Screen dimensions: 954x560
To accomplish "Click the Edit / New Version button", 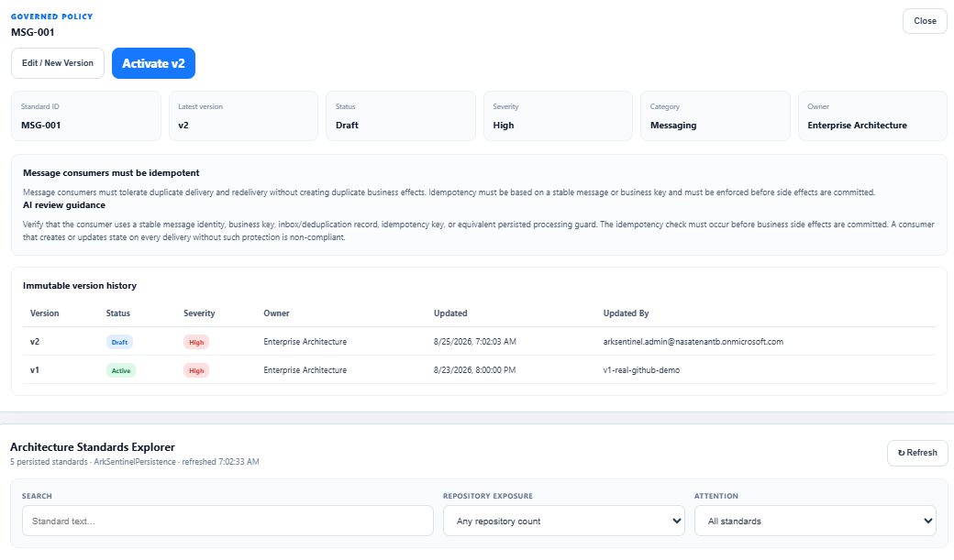I will [58, 63].
